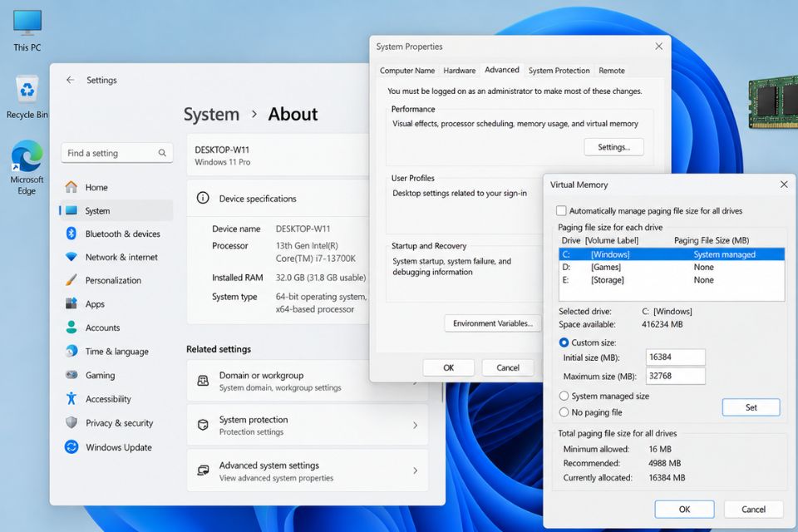Viewport: 798px width, 532px height.
Task: Switch to System Protection tab
Action: coord(559,71)
